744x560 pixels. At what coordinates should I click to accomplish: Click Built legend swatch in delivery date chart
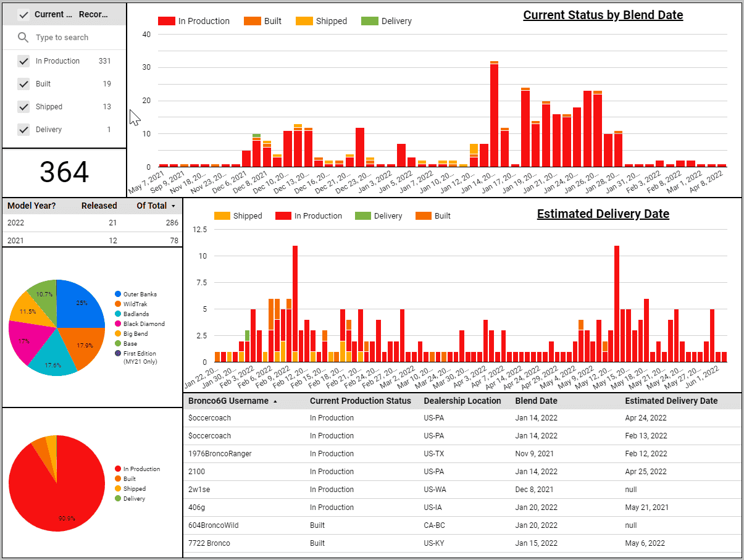pyautogui.click(x=424, y=216)
